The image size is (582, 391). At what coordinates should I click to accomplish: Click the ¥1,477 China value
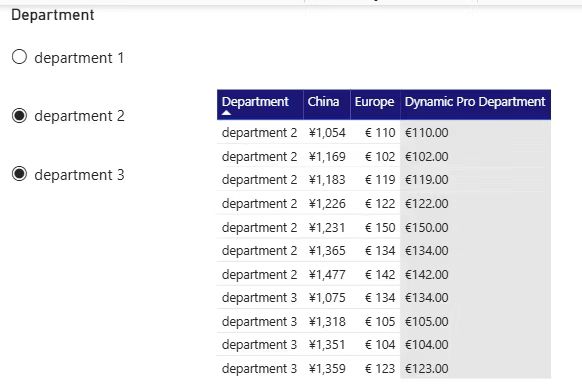point(327,274)
